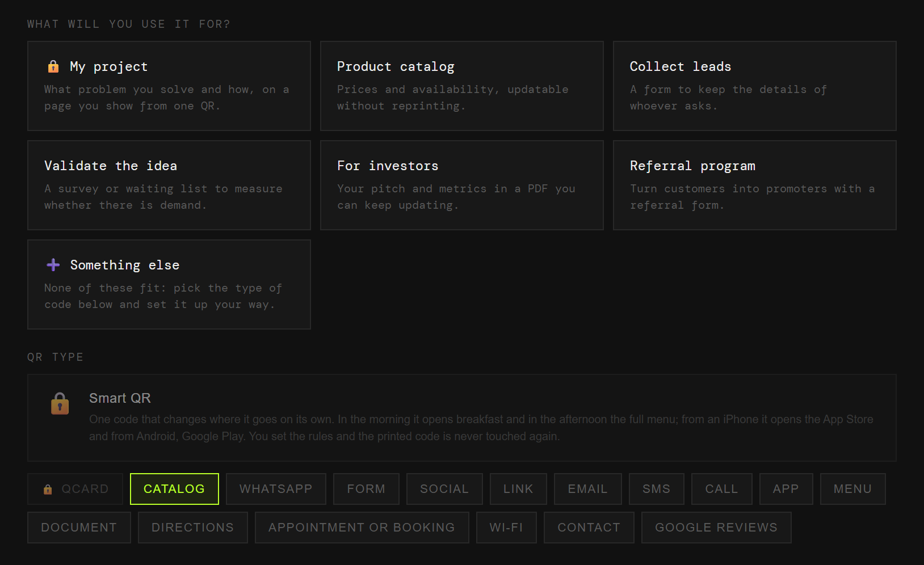Select the LINK QR type

(518, 489)
